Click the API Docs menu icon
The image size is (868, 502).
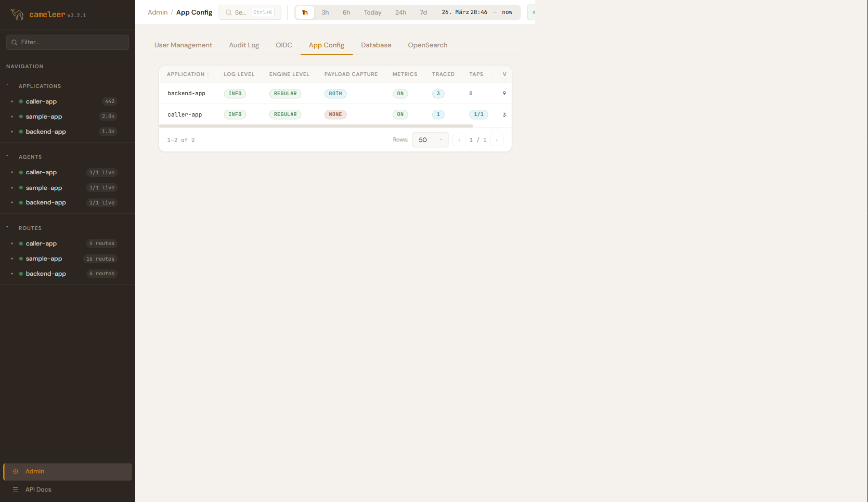click(x=16, y=490)
